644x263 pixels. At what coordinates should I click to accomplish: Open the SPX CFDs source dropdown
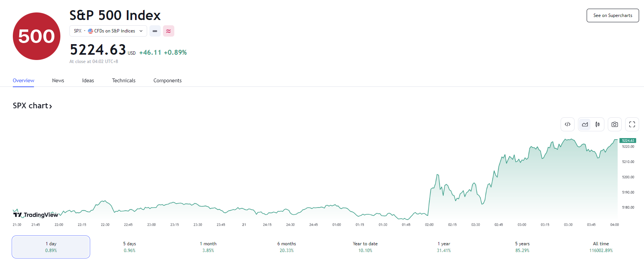[108, 31]
